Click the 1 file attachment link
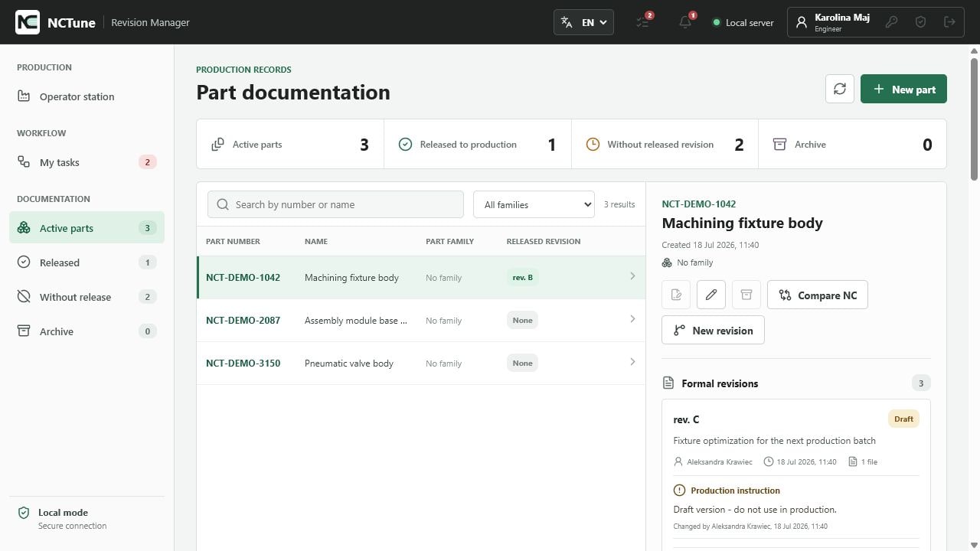The width and height of the screenshot is (980, 551). point(863,461)
